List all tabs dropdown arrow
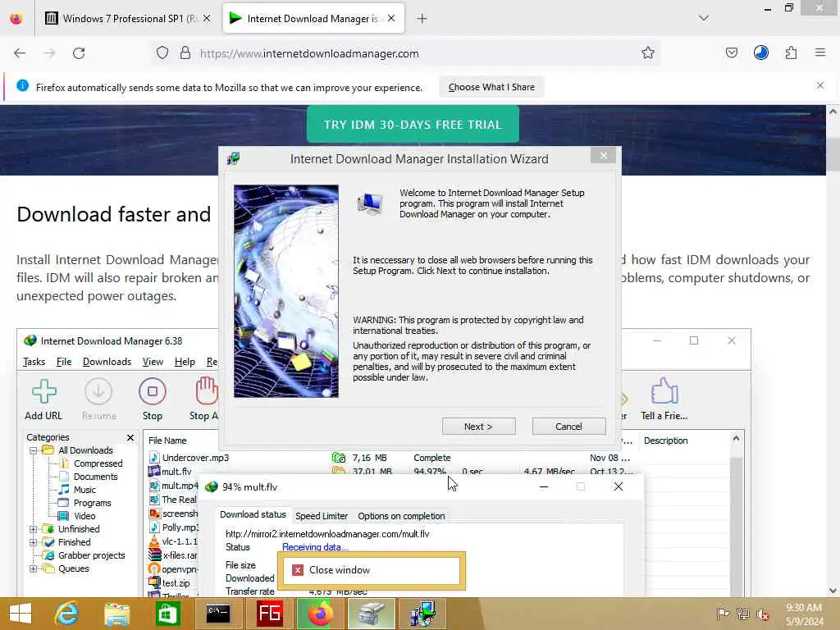 [x=703, y=18]
